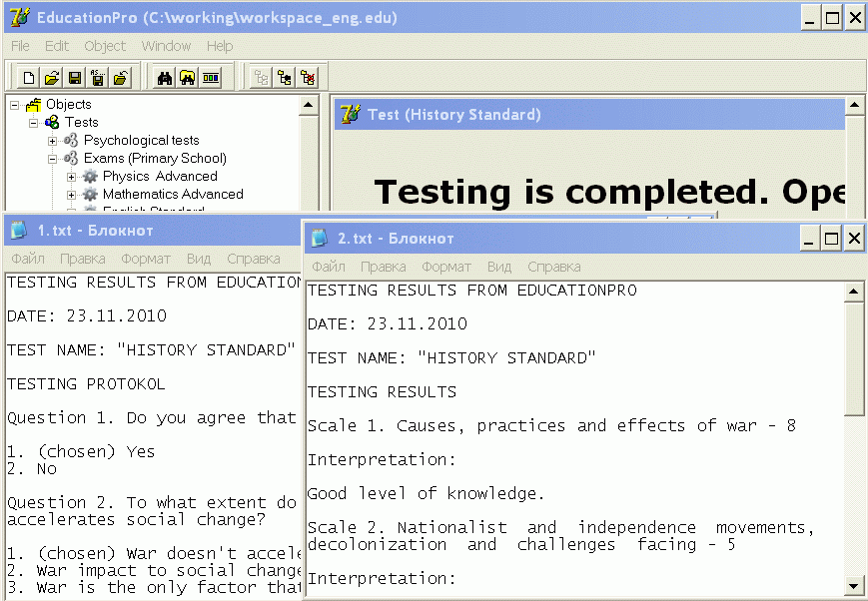The width and height of the screenshot is (868, 601).
Task: Open the Справка menu in 1.txt Notepad
Action: point(253,258)
